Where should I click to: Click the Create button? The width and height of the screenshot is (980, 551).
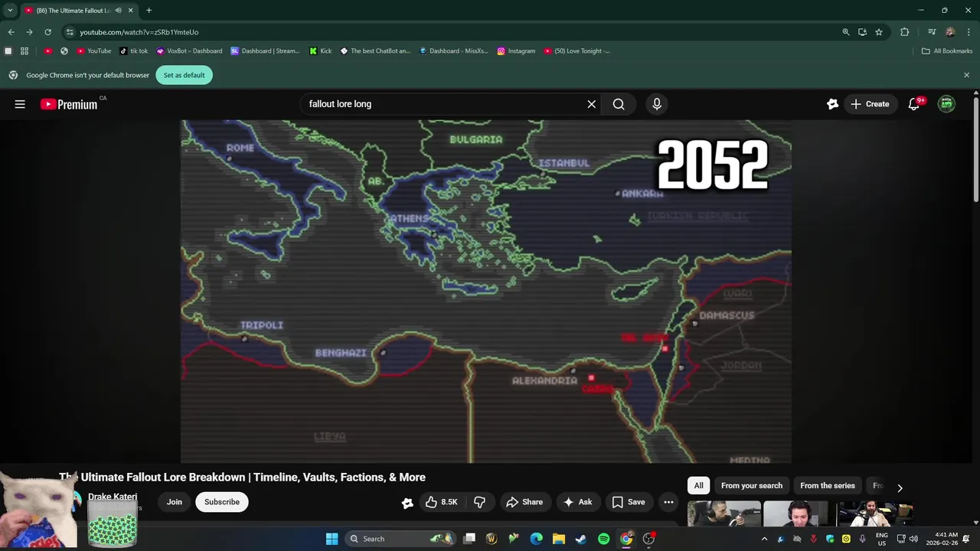(870, 104)
